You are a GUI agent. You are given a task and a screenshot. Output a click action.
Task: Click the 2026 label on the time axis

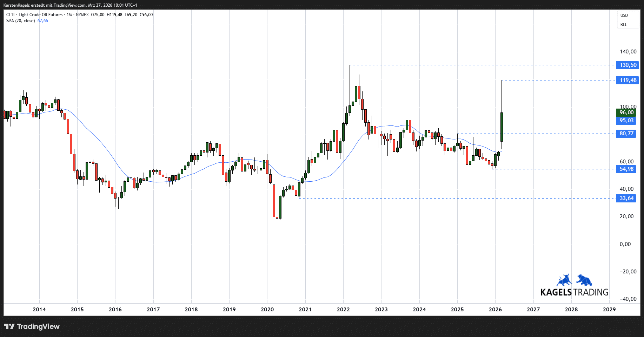pyautogui.click(x=495, y=310)
